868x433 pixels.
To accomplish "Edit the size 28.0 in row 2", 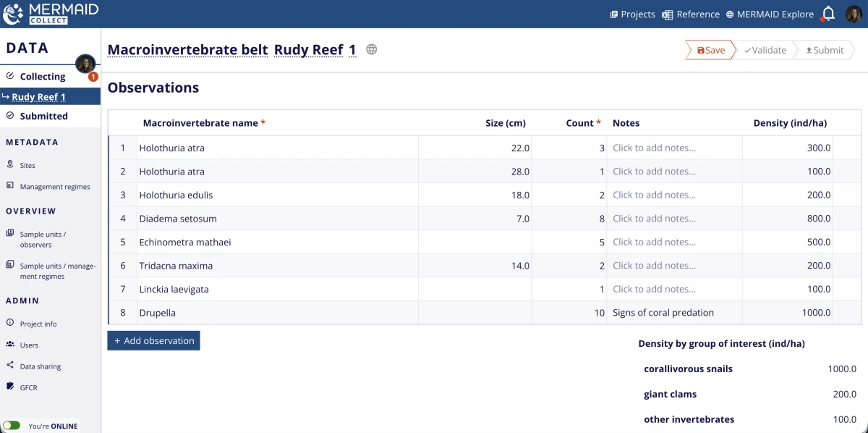I will coord(475,172).
